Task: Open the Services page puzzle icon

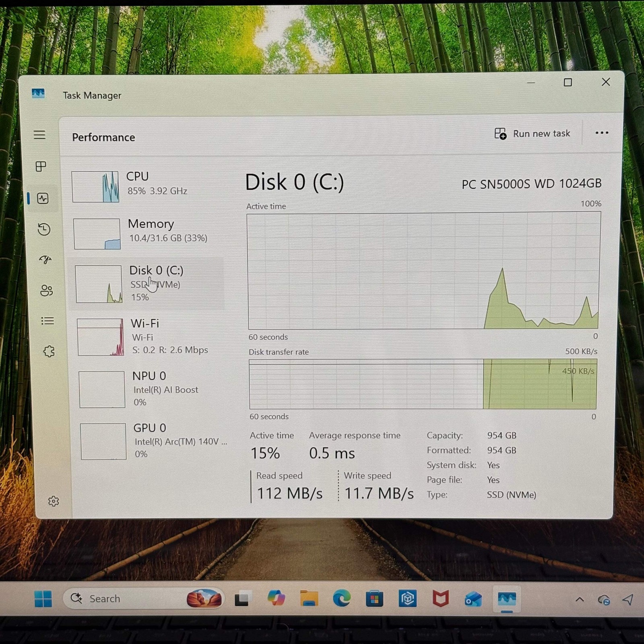Action: pos(49,351)
